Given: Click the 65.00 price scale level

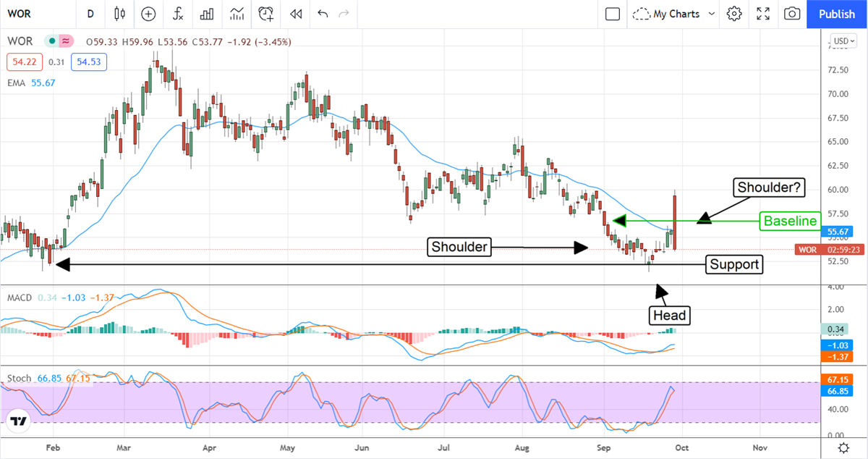Looking at the screenshot, I should 838,142.
